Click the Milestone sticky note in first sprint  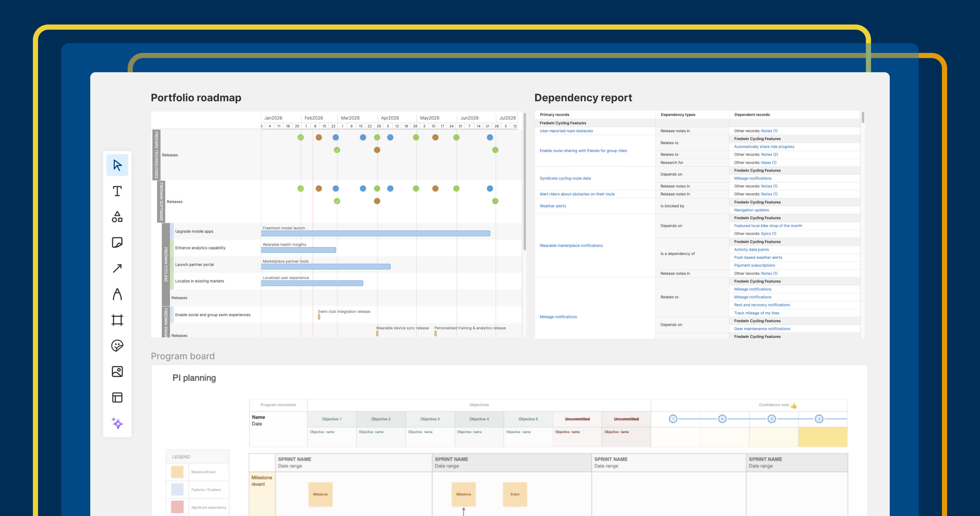pyautogui.click(x=321, y=494)
